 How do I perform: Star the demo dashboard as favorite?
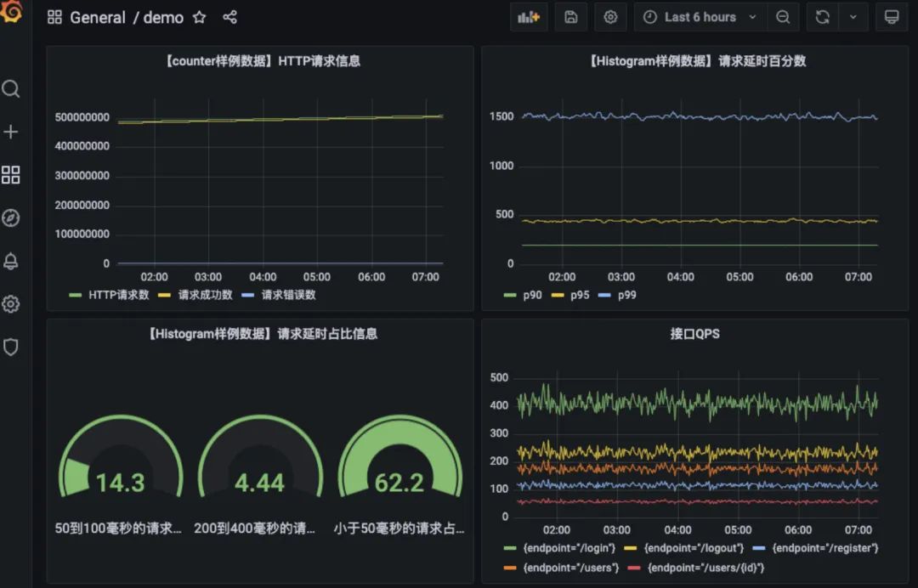tap(200, 17)
